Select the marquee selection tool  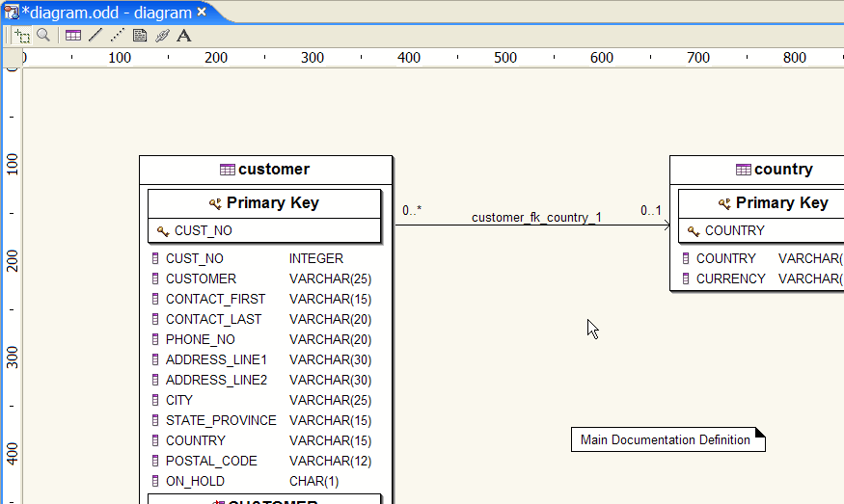22,36
